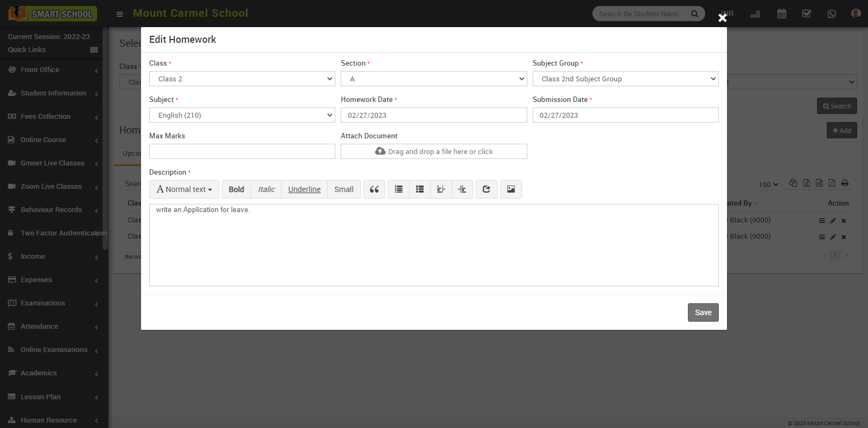Viewport: 868px width, 428px height.
Task: Click the indent icon in editor toolbar
Action: 462,189
